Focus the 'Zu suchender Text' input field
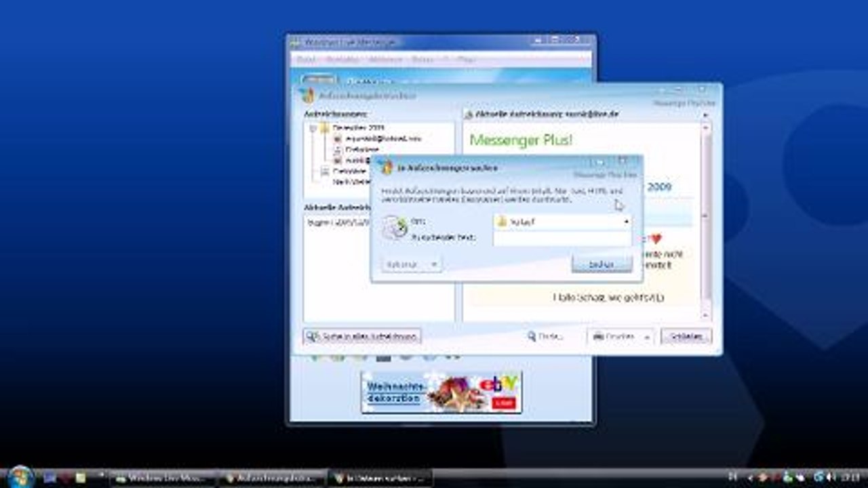The width and height of the screenshot is (868, 488). click(x=562, y=238)
